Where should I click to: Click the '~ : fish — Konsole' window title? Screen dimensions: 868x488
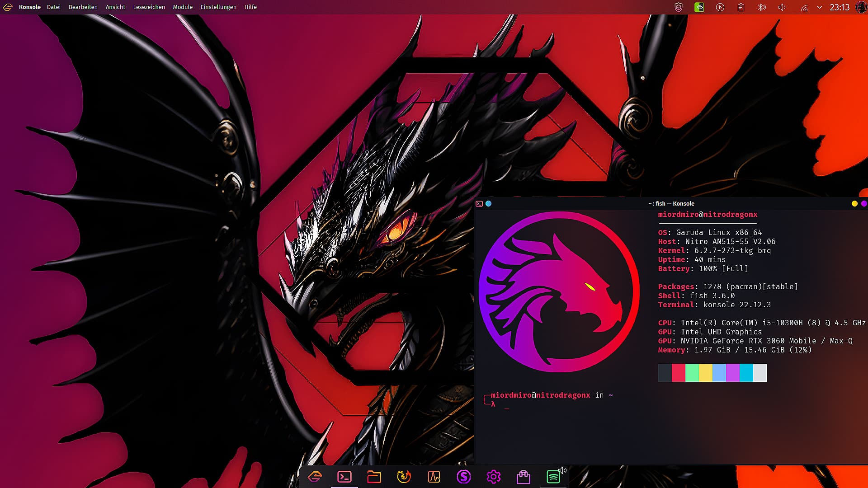671,204
